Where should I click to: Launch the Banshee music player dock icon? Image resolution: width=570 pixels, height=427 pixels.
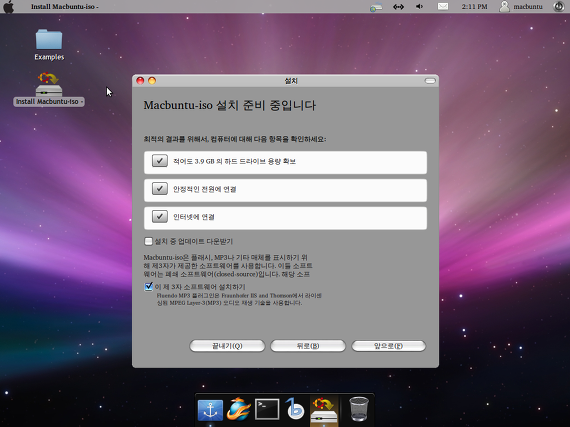(x=294, y=408)
